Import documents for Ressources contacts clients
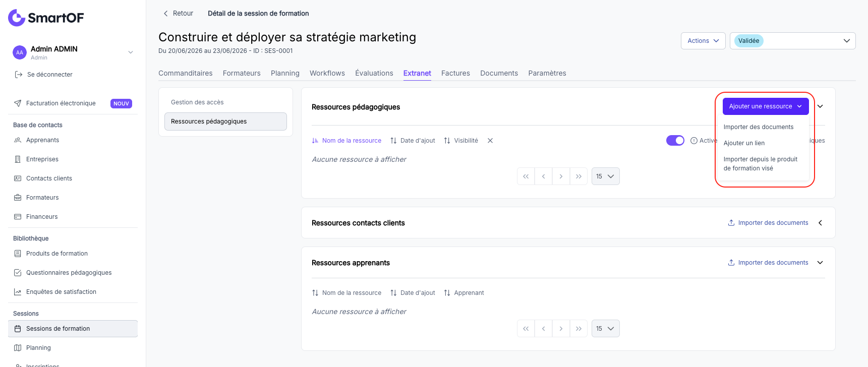868x367 pixels. [768, 223]
